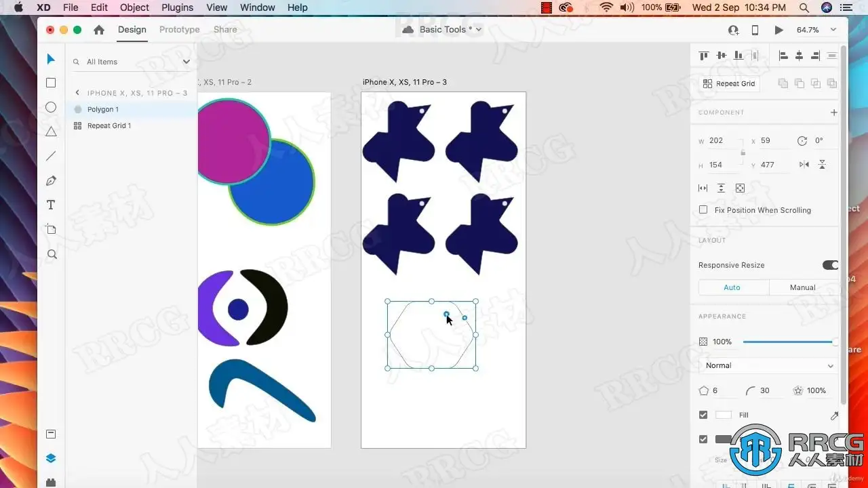Add a new component with plus
This screenshot has height=488, width=868.
834,113
